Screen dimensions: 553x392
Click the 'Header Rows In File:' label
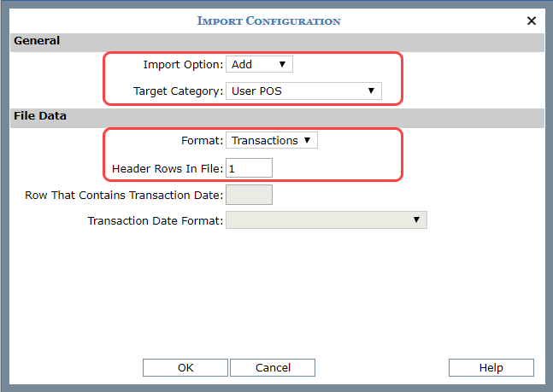click(x=168, y=168)
